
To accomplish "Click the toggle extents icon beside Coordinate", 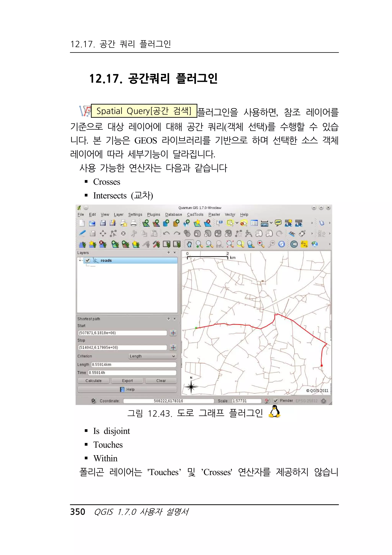I will [x=94, y=401].
